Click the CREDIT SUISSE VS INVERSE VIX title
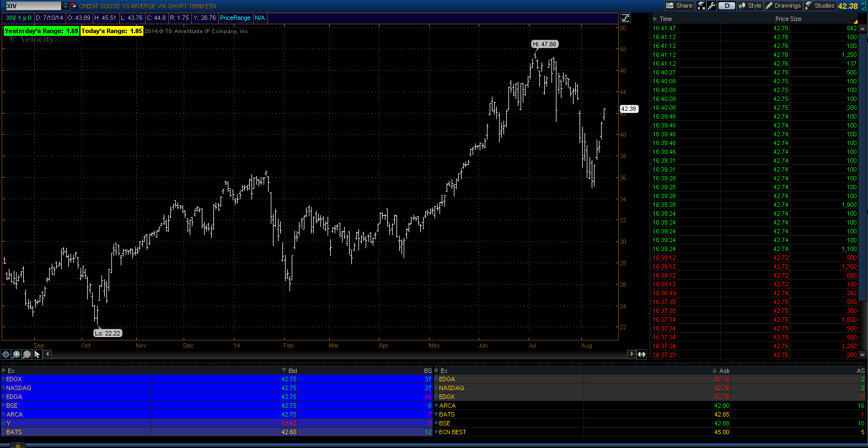The height and width of the screenshot is (448, 868). (147, 6)
